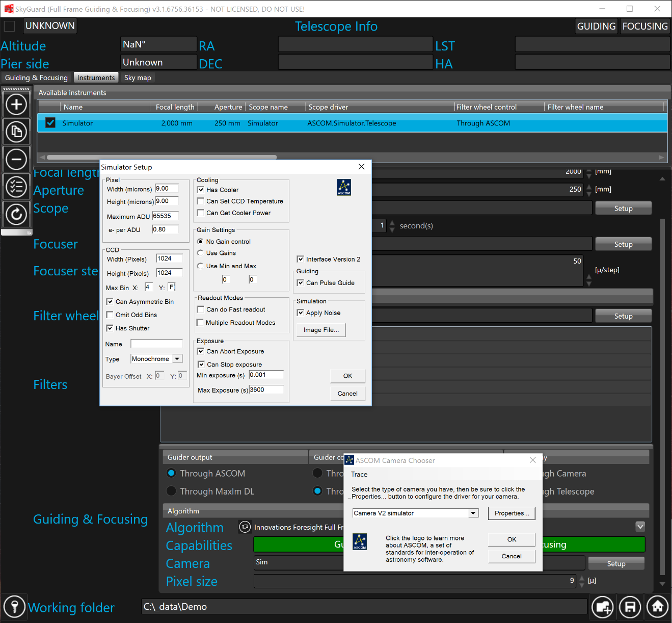Viewport: 672px width, 623px height.
Task: Click the remove instrument minus icon
Action: coord(16,160)
